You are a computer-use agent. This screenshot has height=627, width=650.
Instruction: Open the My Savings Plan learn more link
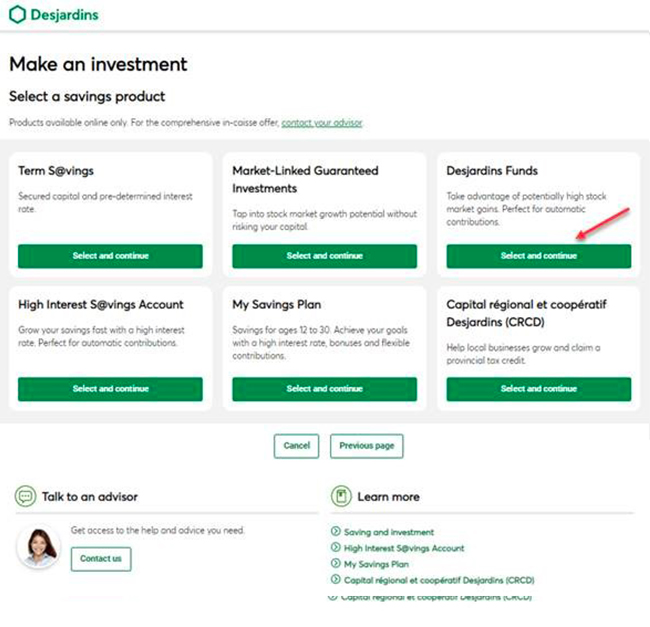[376, 564]
